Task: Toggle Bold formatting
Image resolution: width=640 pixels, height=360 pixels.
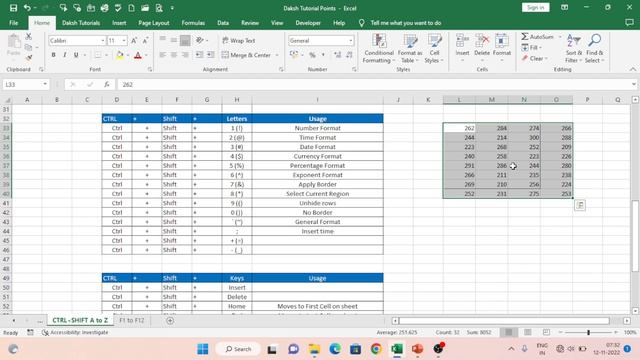Action: [x=53, y=55]
